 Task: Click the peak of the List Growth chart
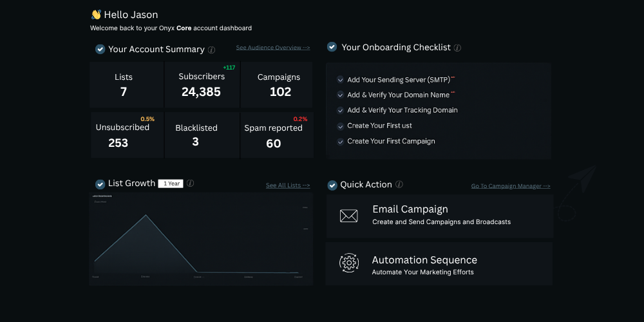coord(146,215)
